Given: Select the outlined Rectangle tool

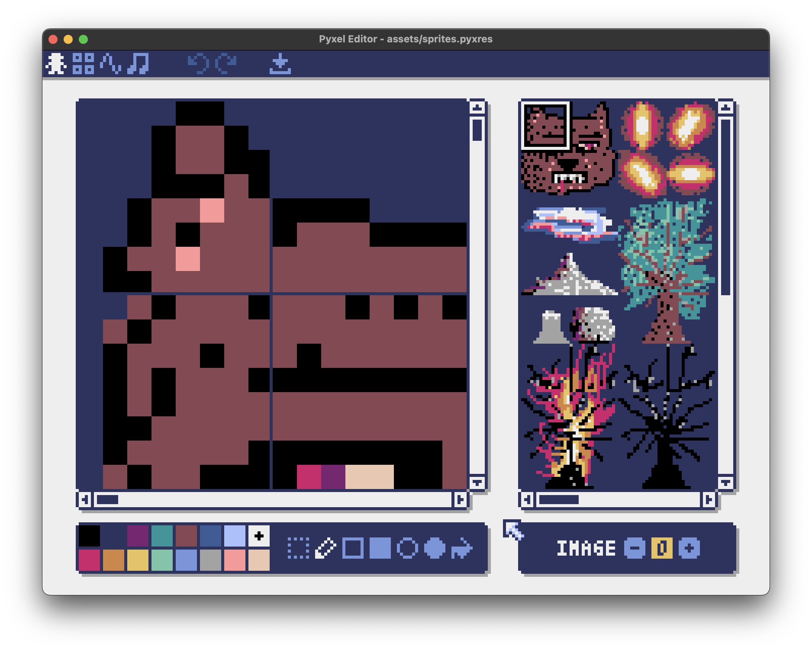Looking at the screenshot, I should click(x=353, y=548).
